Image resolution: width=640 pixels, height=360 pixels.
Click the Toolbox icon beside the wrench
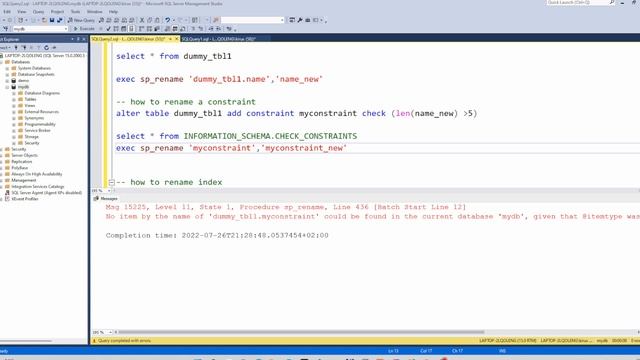[x=308, y=20]
